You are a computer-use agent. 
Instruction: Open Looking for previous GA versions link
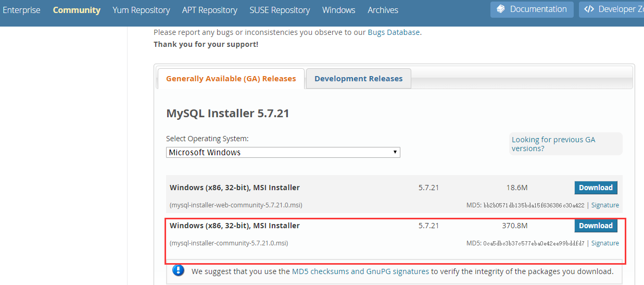(553, 144)
